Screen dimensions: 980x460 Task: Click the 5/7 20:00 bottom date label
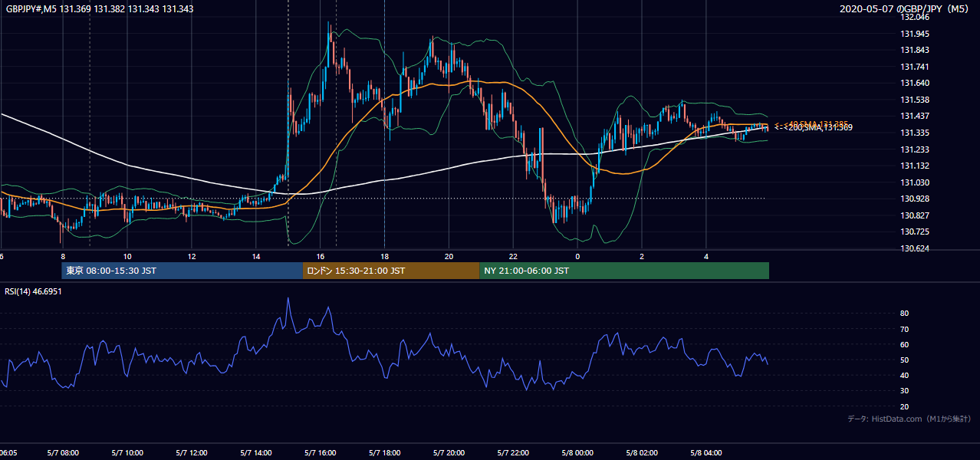pyautogui.click(x=449, y=453)
